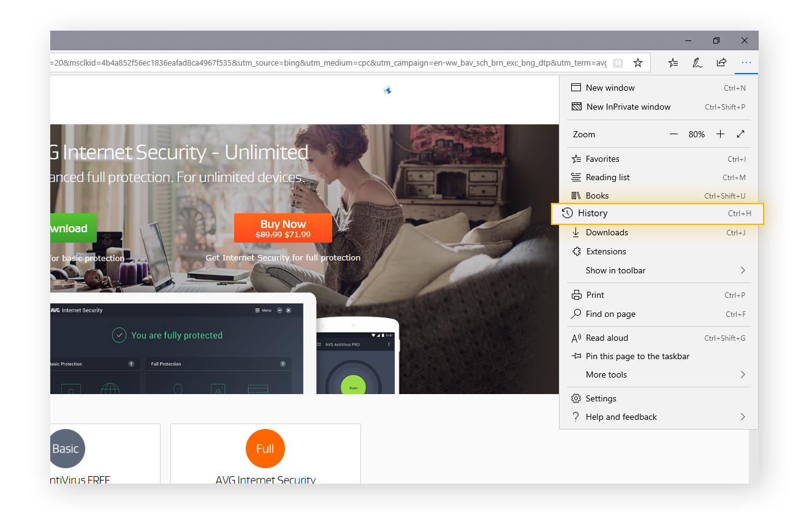Select New InPrivate window entry
812x524 pixels.
658,107
